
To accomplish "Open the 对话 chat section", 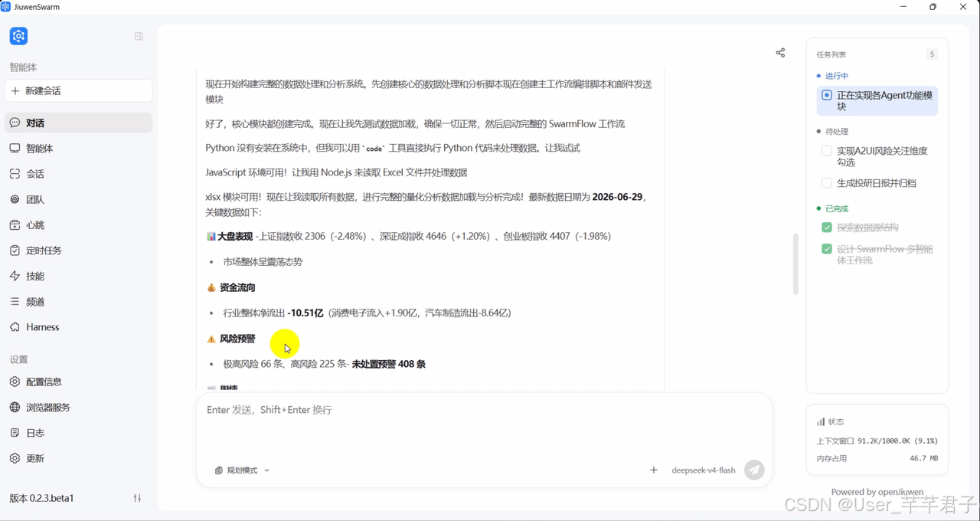I will [x=78, y=123].
